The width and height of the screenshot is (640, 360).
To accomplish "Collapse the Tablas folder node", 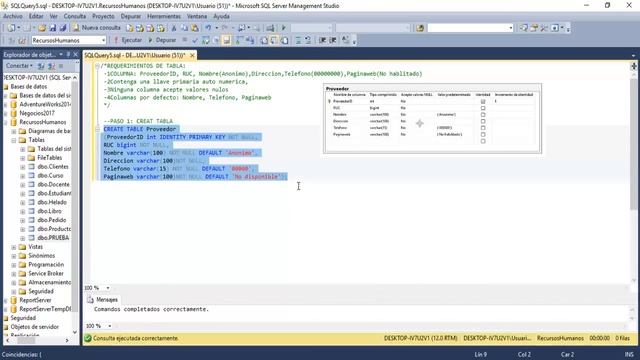I will (x=14, y=140).
